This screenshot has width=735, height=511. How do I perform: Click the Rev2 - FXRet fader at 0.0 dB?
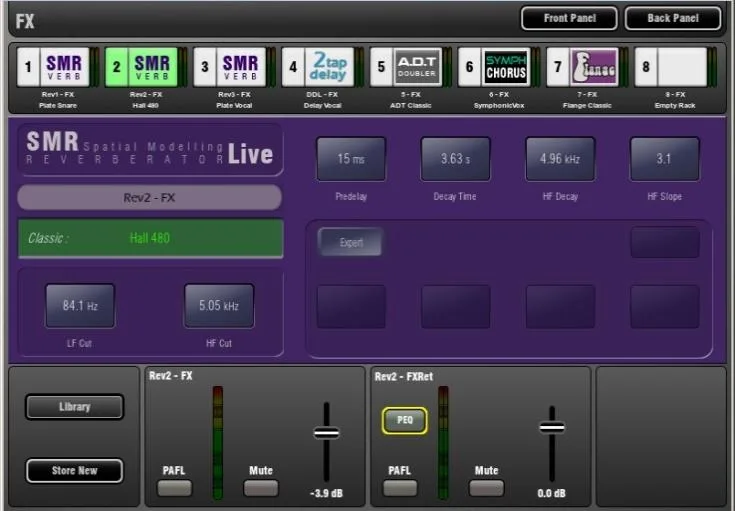552,427
